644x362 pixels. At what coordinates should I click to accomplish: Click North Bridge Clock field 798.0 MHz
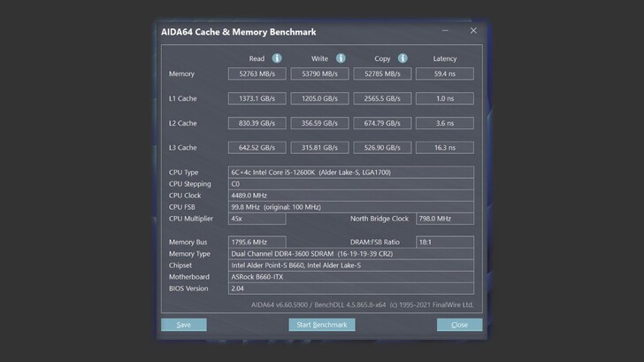point(445,219)
